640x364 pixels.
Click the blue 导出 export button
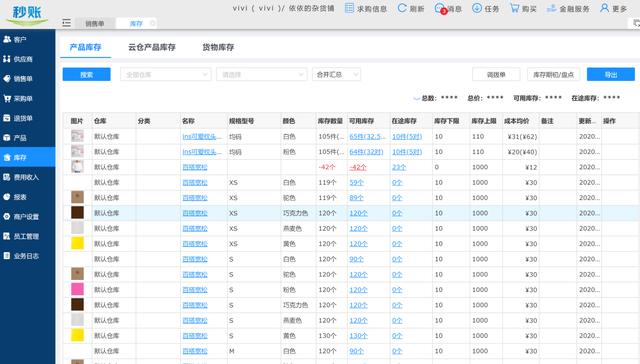click(611, 75)
